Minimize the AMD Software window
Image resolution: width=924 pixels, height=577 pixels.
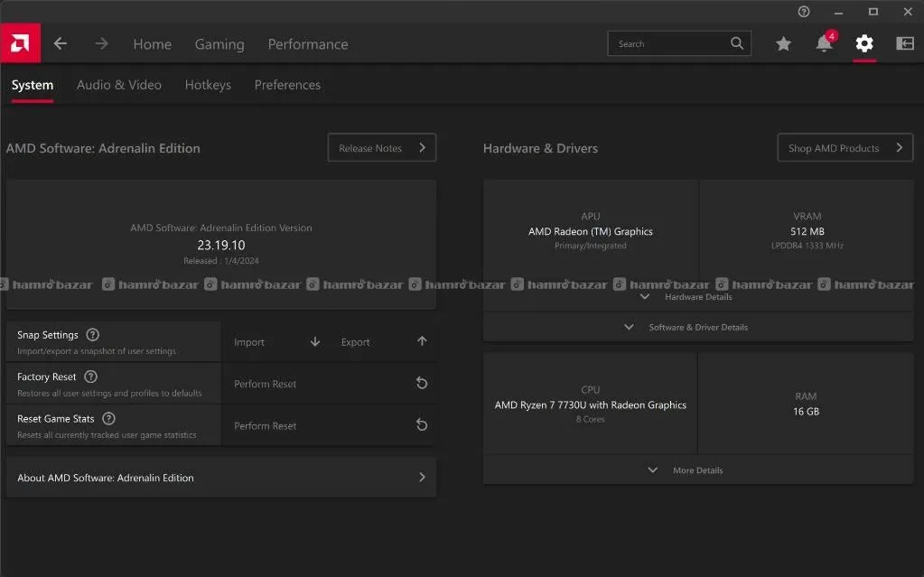[838, 12]
